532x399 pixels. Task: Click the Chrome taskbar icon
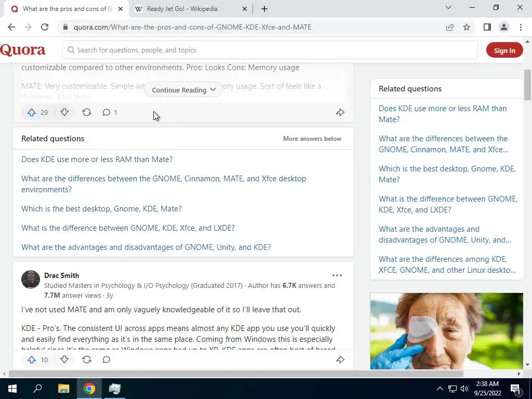click(89, 389)
